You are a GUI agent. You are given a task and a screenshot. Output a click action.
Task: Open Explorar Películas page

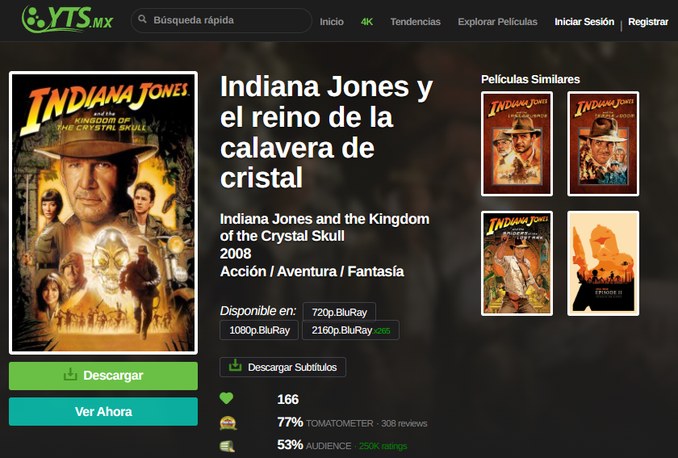pyautogui.click(x=497, y=22)
